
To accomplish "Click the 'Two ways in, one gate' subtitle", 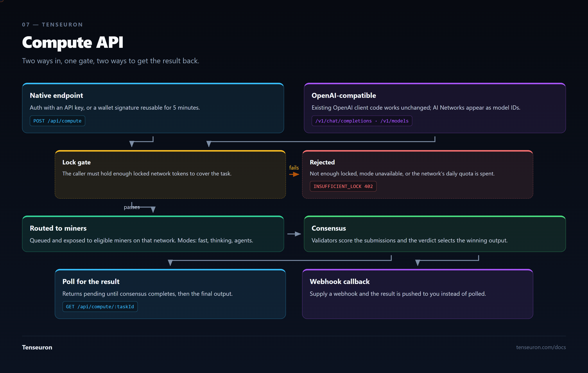I will [111, 61].
